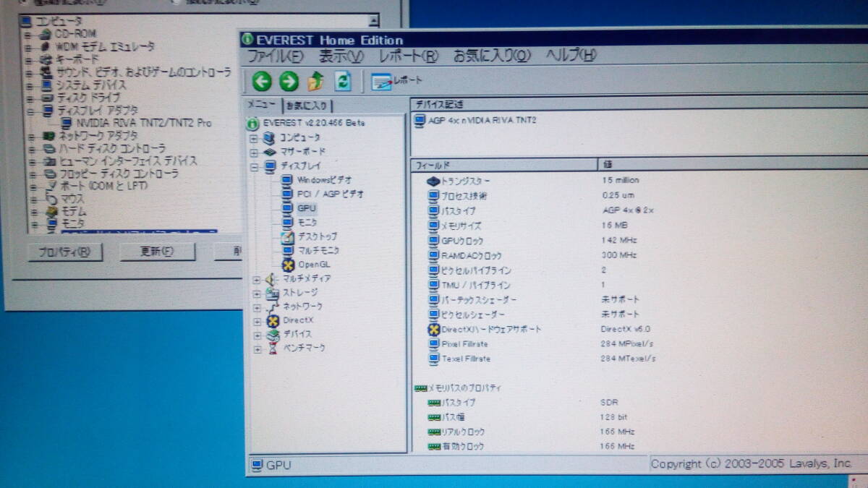Switch to the メニュー tab

coord(262,105)
